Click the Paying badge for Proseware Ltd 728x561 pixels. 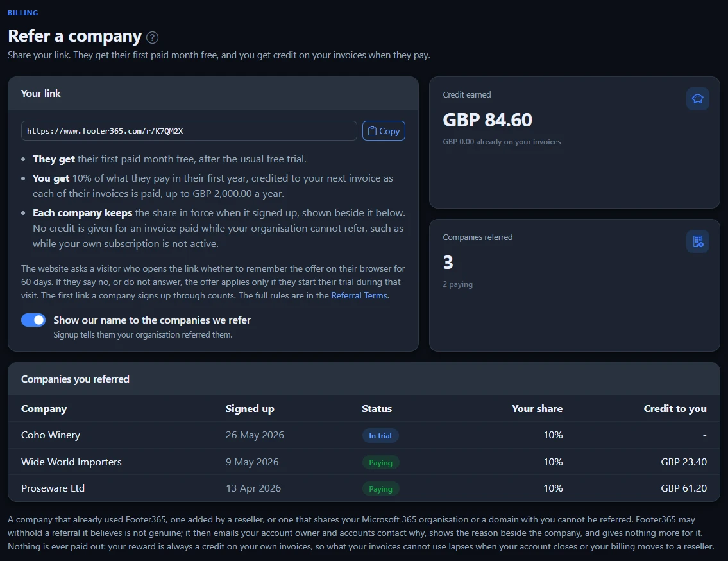click(x=380, y=489)
